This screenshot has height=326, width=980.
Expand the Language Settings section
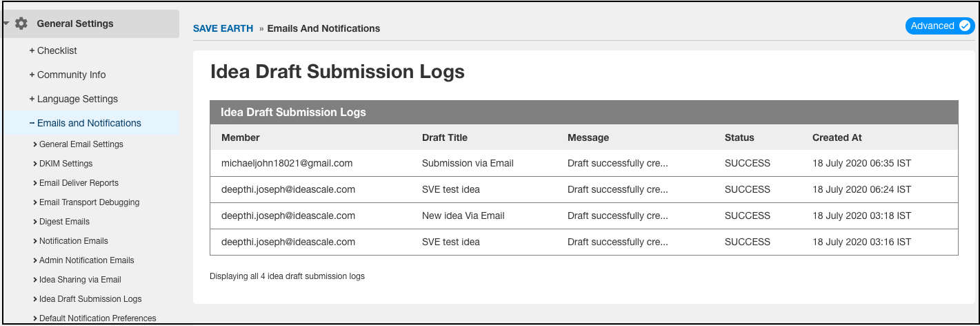tap(73, 99)
